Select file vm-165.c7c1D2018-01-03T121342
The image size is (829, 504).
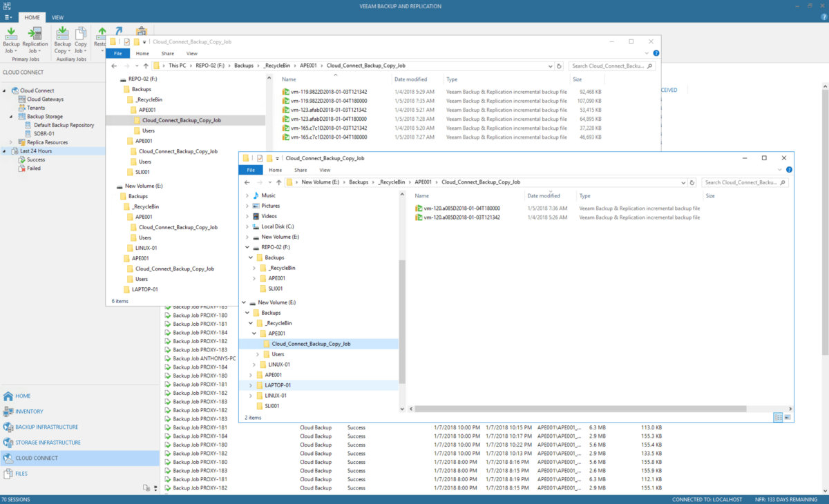[324, 128]
